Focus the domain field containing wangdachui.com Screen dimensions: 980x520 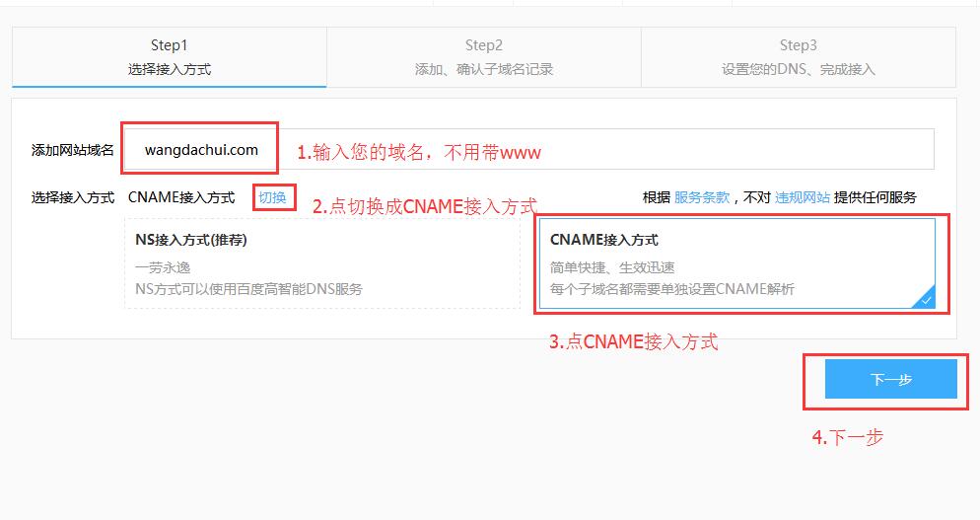click(x=528, y=150)
